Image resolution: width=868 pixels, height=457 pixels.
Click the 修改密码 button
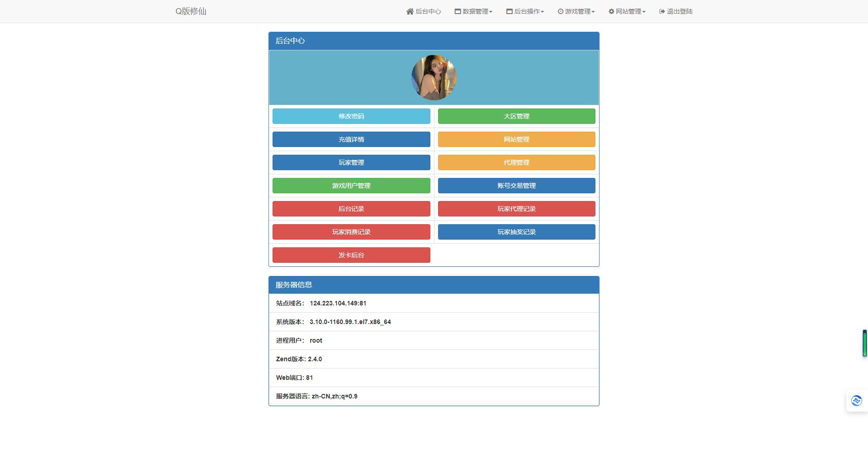click(351, 116)
